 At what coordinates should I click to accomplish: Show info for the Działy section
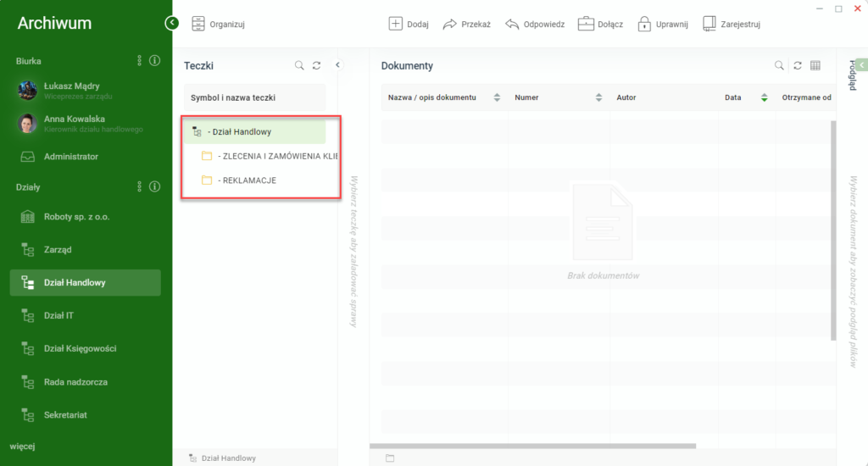click(155, 187)
